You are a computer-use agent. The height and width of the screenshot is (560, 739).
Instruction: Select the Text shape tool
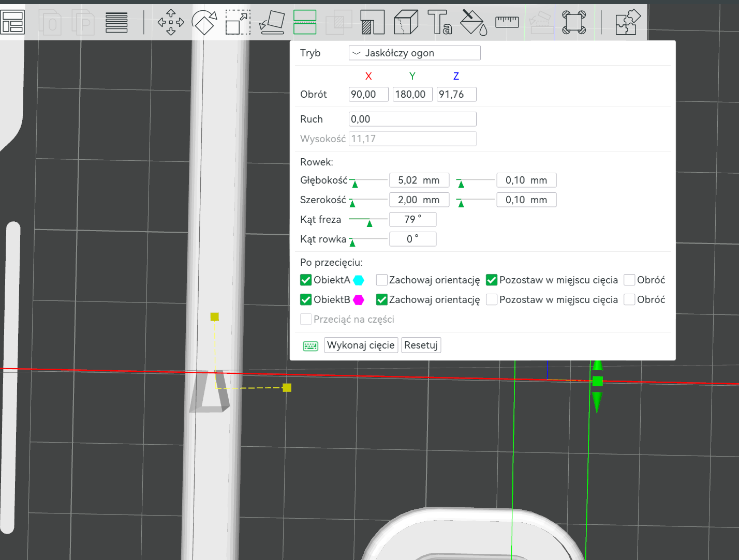(x=439, y=22)
